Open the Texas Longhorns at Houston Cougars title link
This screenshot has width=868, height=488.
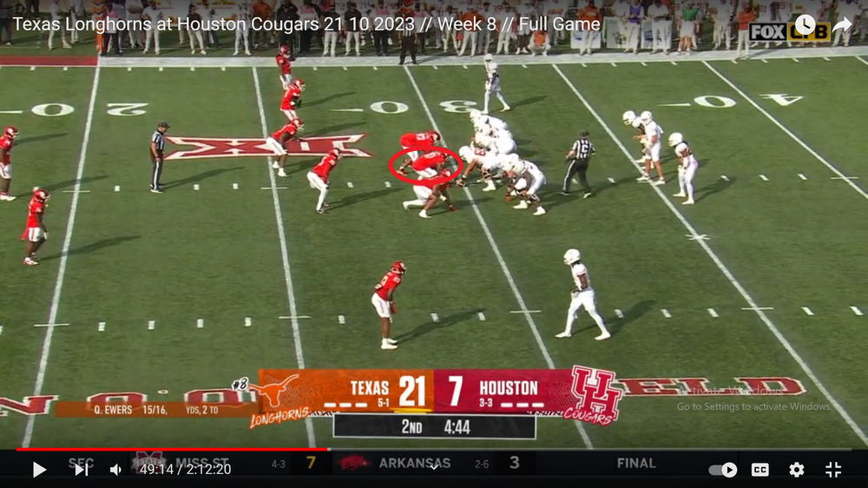click(306, 23)
